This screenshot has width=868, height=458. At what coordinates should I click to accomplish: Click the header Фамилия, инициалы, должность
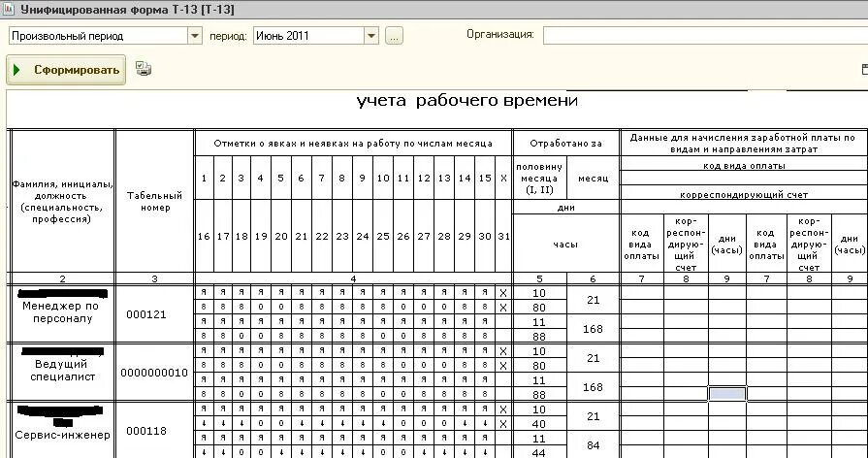tap(62, 202)
